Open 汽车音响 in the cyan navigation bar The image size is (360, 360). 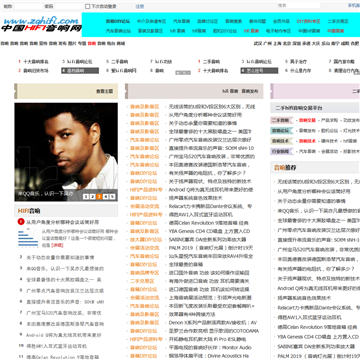[x=181, y=21]
